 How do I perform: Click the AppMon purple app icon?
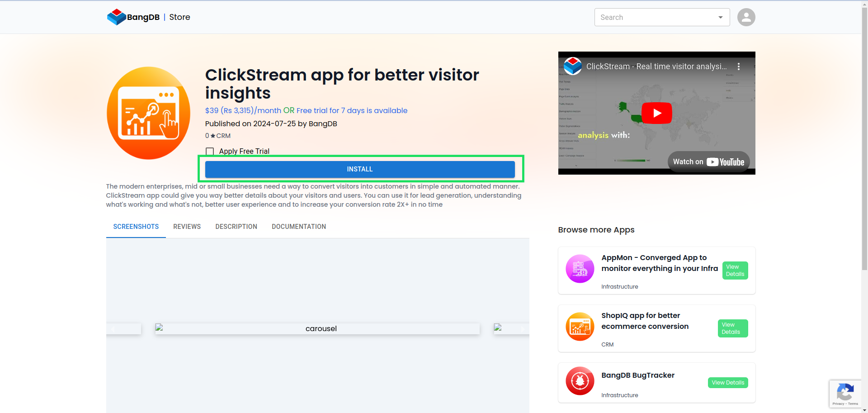(580, 269)
